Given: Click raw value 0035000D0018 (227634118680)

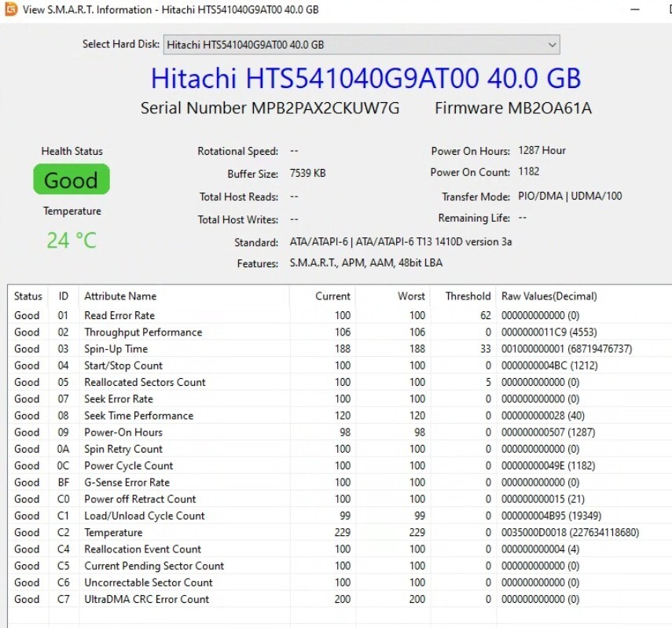Looking at the screenshot, I should (x=570, y=533).
